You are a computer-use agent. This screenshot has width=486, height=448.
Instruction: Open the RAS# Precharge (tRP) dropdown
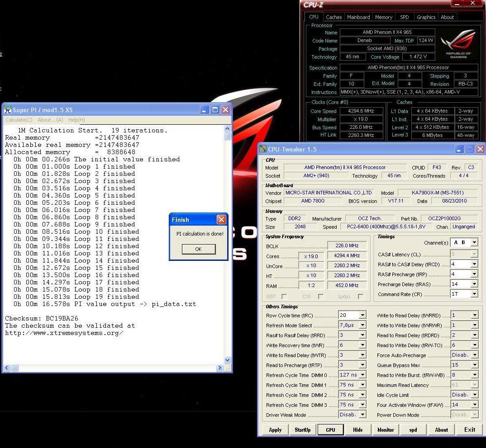pyautogui.click(x=474, y=274)
